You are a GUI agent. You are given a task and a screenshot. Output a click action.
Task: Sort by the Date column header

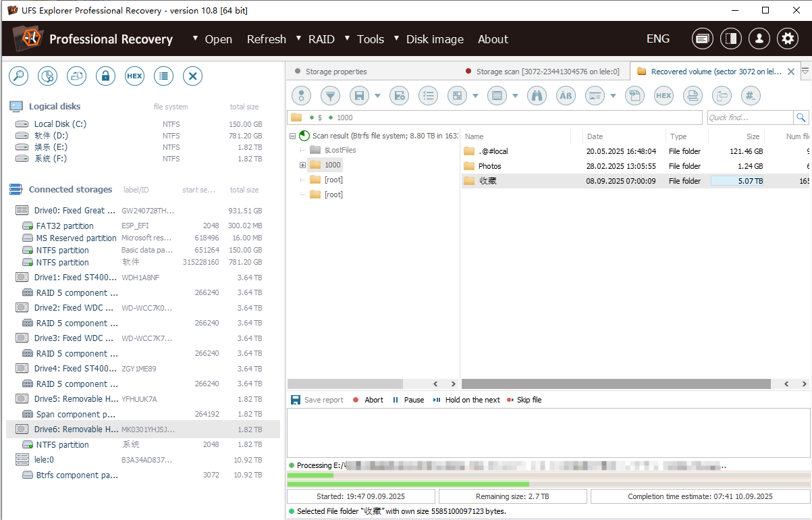tap(595, 136)
